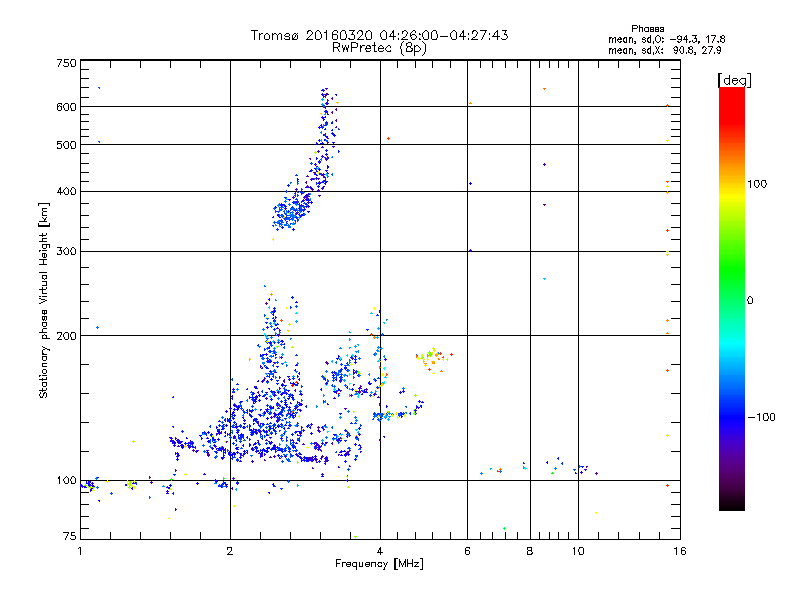
Task: Click the y-axis label "500"
Action: (x=66, y=145)
